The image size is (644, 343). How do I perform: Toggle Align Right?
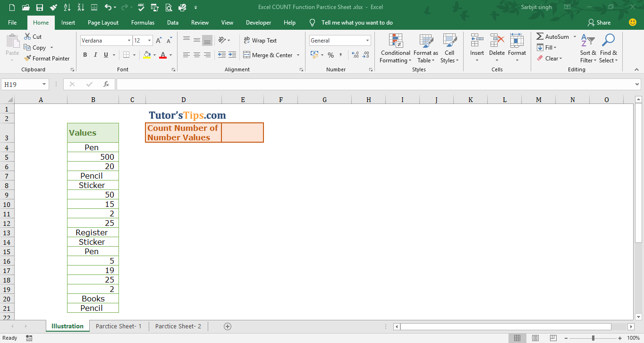point(207,55)
